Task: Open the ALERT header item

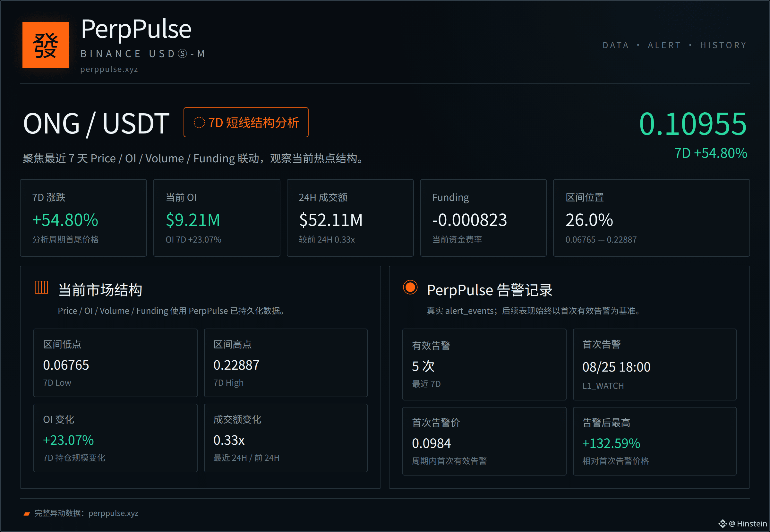Action: coord(664,45)
